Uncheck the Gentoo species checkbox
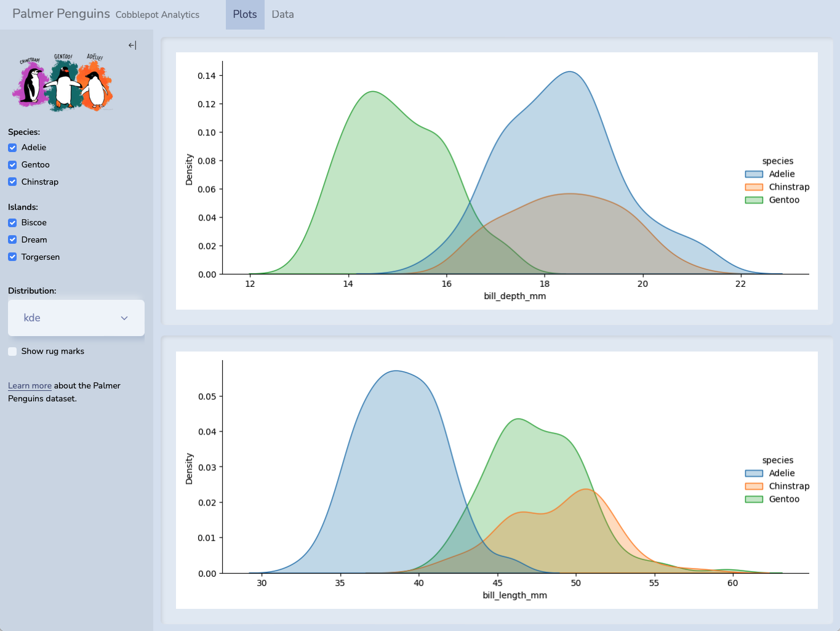840x631 pixels. coord(12,165)
